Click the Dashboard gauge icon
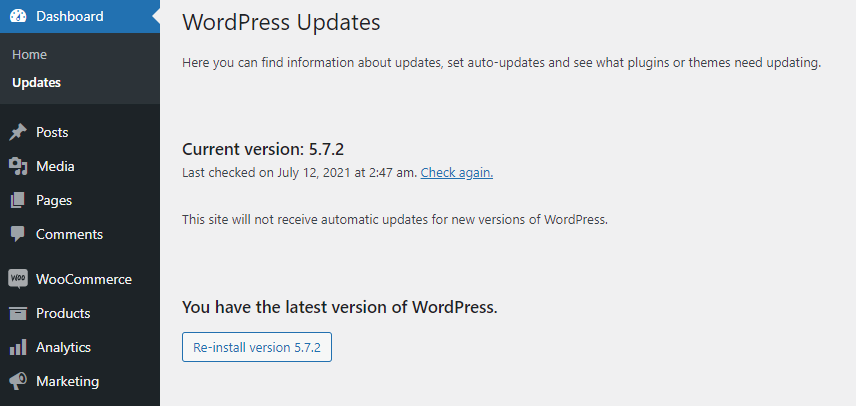The image size is (856, 406). point(18,16)
